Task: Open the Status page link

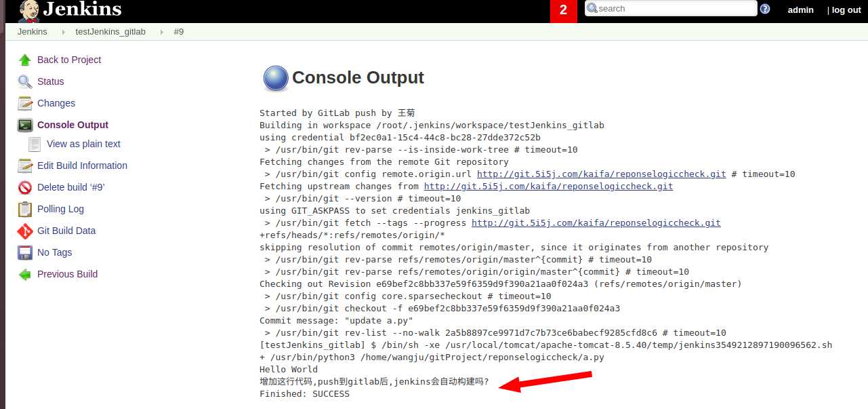Action: pyautogui.click(x=51, y=81)
